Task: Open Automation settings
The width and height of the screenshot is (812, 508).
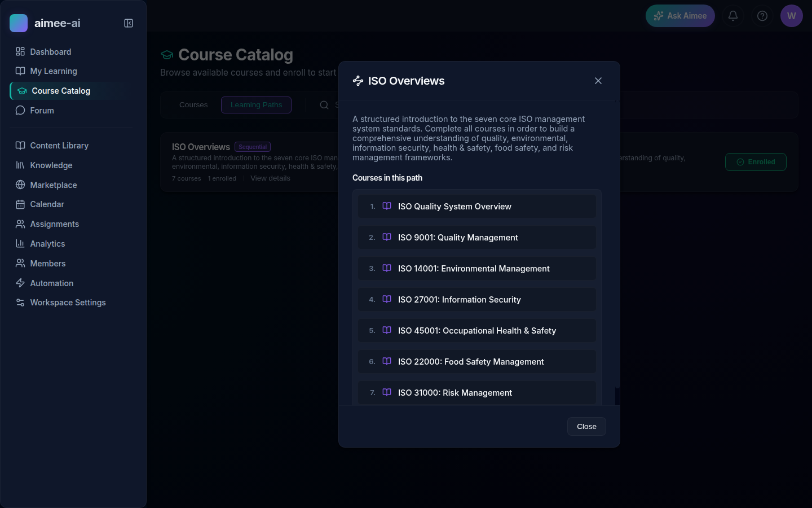Action: coord(72,283)
